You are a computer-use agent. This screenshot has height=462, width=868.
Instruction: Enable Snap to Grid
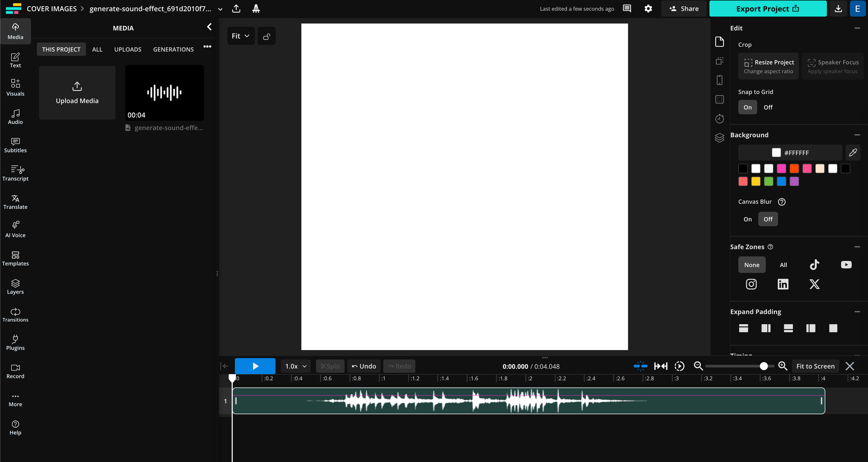pos(747,107)
